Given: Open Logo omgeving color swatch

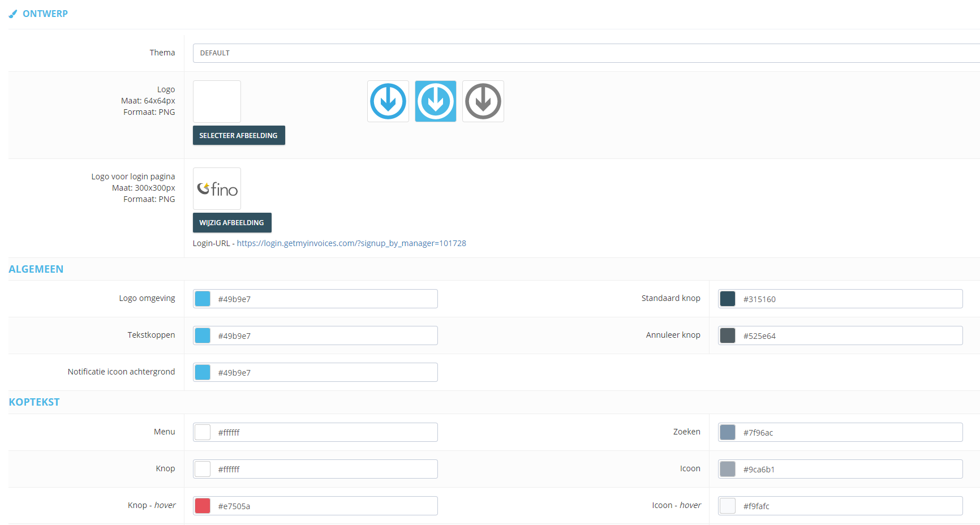Looking at the screenshot, I should coord(203,299).
